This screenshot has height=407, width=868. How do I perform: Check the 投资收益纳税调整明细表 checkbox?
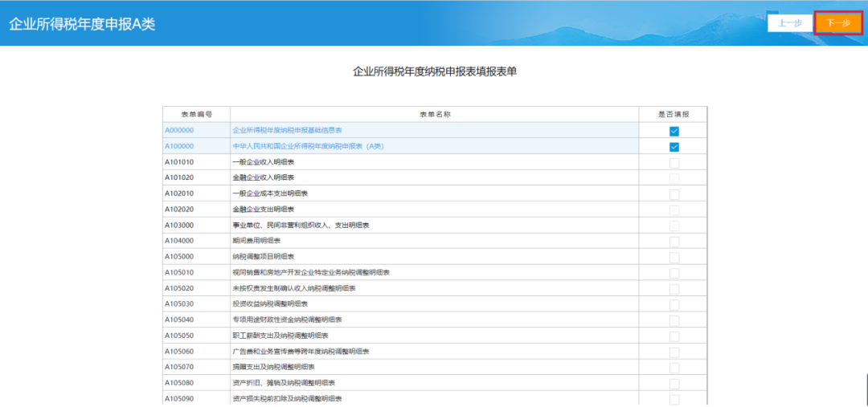674,305
